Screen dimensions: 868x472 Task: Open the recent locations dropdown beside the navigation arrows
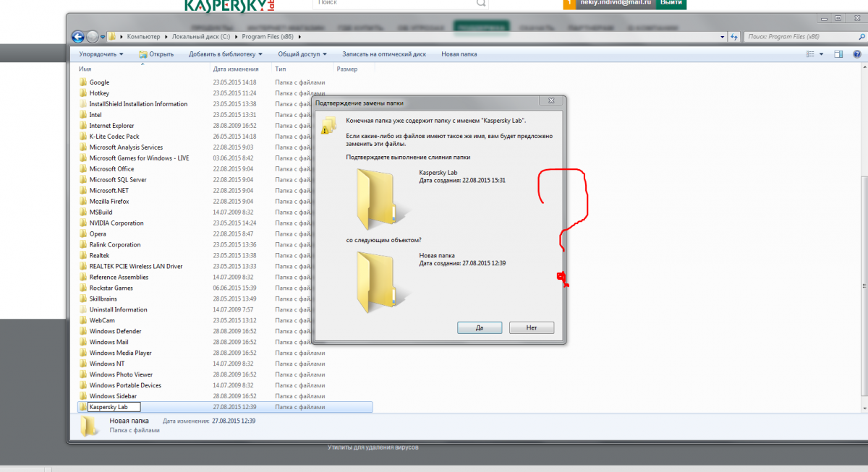(x=103, y=36)
